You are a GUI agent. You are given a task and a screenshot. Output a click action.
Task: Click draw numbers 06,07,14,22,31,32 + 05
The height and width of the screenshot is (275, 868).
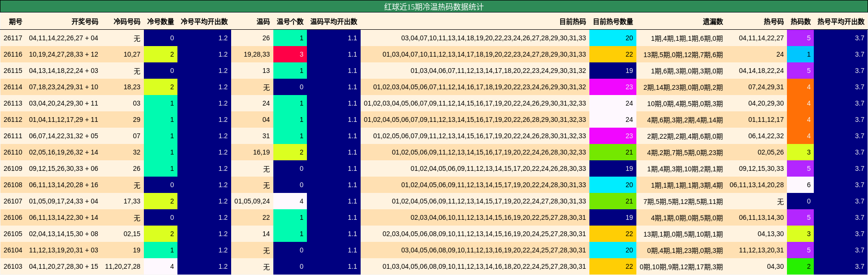click(64, 136)
